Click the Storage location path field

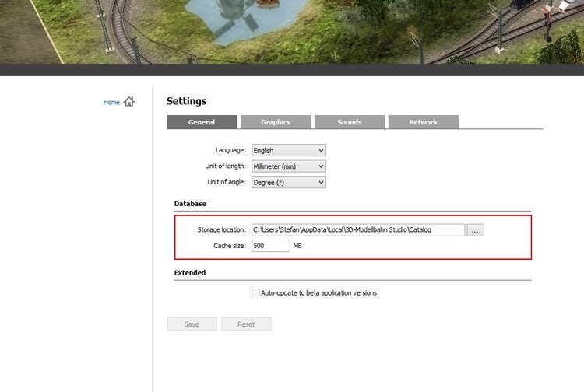(358, 230)
